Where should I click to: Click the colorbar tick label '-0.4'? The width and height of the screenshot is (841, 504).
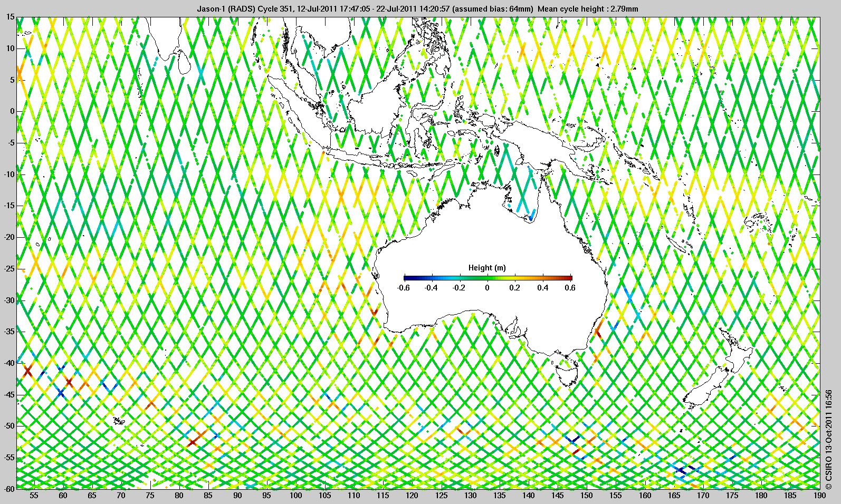(431, 288)
